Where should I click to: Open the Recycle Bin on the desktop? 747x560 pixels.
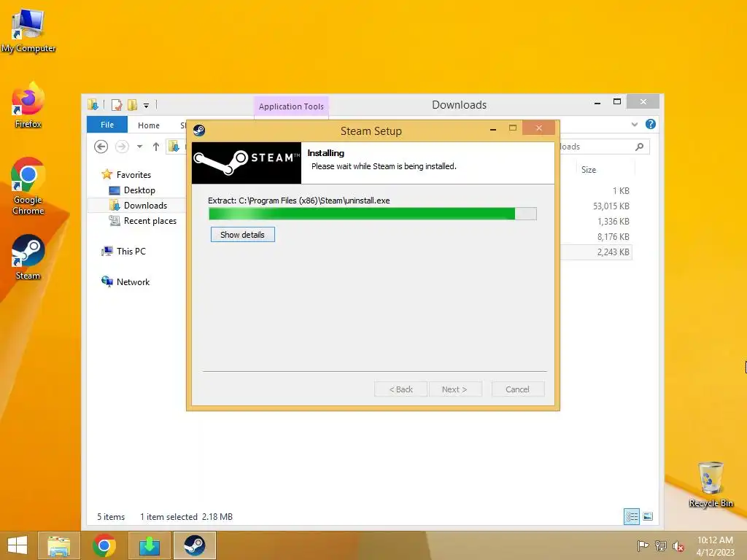tap(711, 484)
